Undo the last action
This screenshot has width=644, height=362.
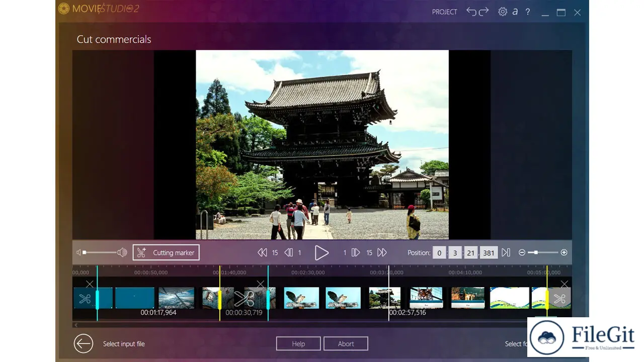(471, 12)
